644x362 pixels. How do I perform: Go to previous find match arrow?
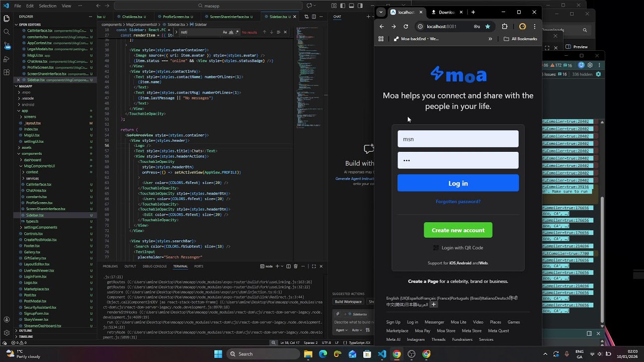[x=264, y=32]
